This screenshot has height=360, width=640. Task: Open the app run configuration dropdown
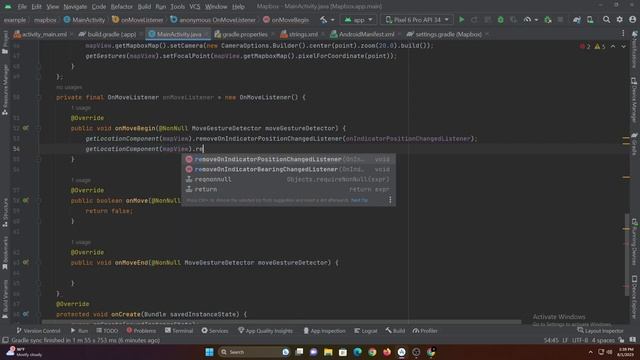[358, 20]
